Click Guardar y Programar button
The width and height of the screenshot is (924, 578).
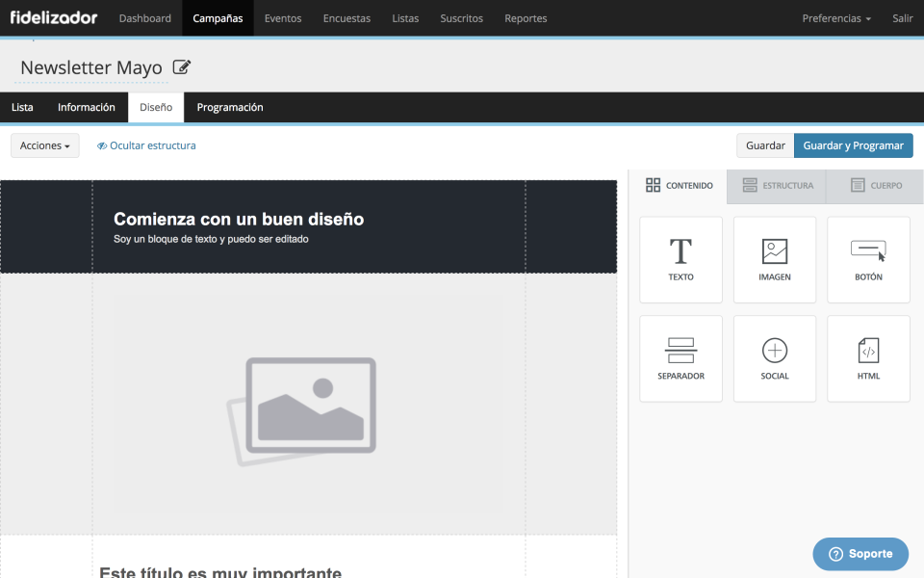coord(853,145)
